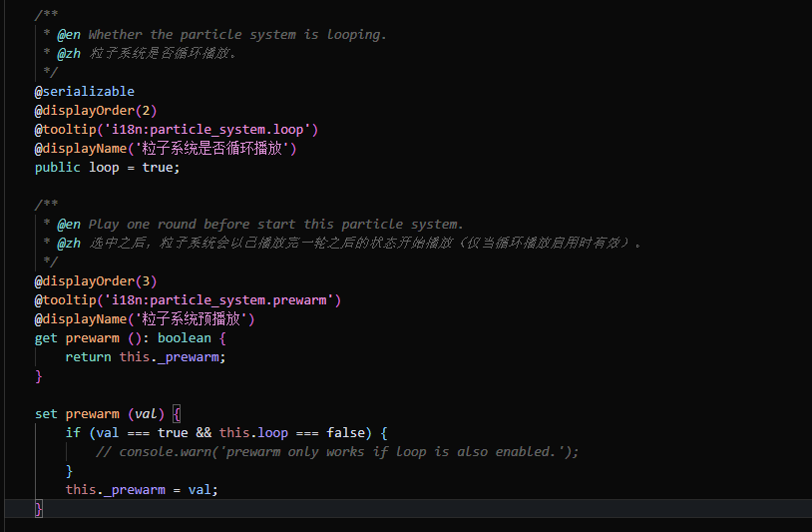Click the 'set prewarm (val) {' line
Viewport: 812px width, 532px height.
click(107, 414)
